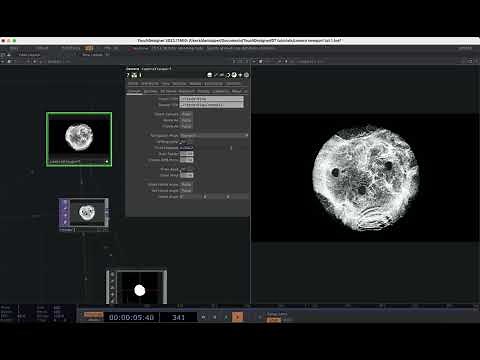Screen dimensions: 480x360
Task: Click the operator info 'i' icon
Action: (140, 75)
